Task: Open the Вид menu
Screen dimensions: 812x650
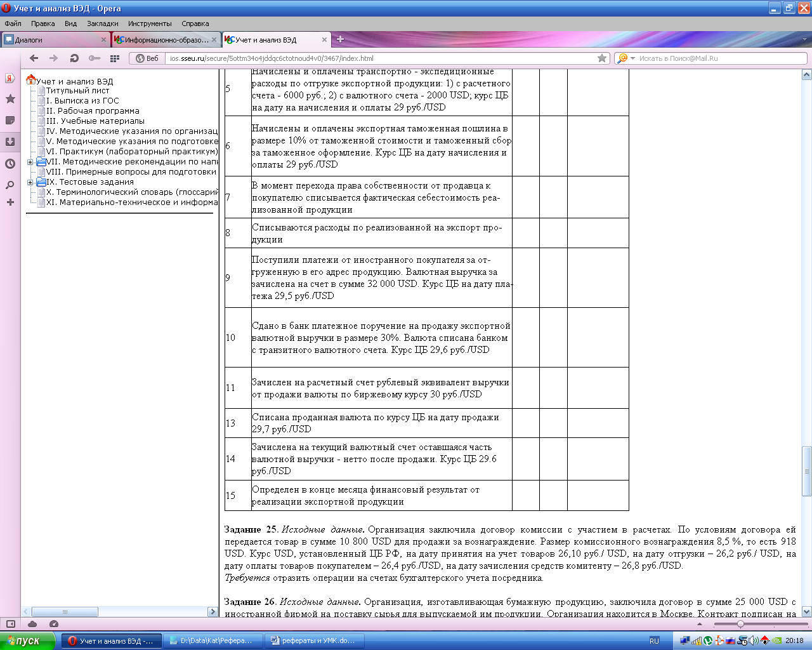Action: (70, 23)
